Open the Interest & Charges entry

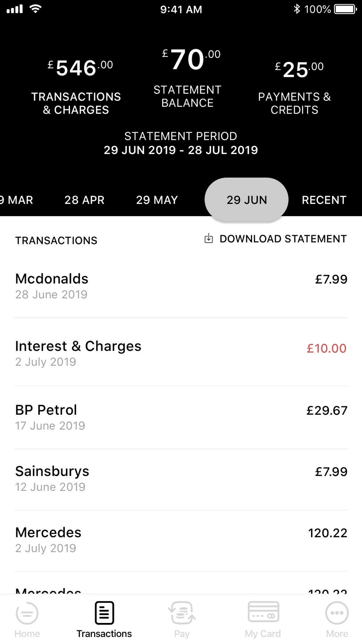click(181, 353)
